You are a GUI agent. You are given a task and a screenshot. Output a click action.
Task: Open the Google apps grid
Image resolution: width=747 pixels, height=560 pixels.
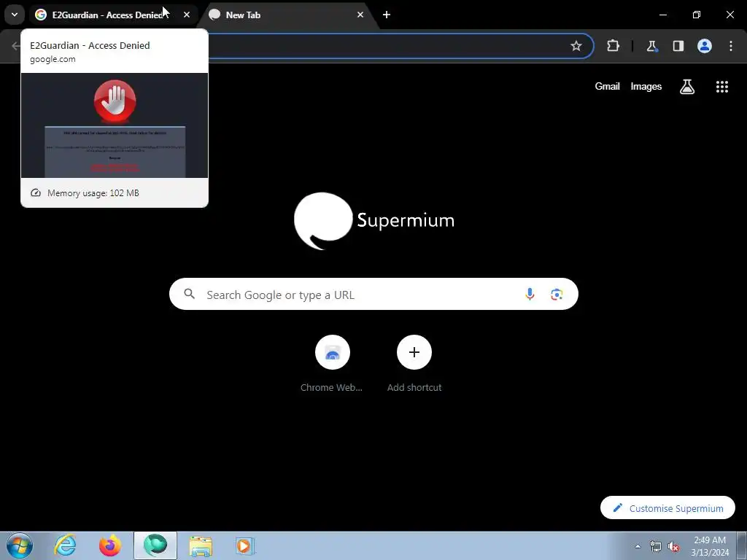tap(721, 87)
